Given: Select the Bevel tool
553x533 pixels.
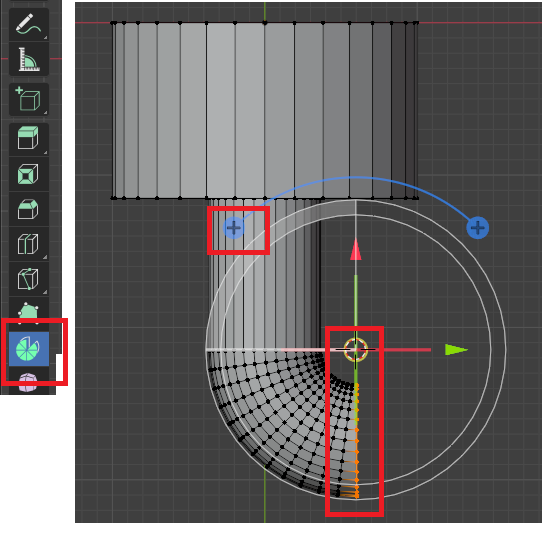Looking at the screenshot, I should coord(29,210).
